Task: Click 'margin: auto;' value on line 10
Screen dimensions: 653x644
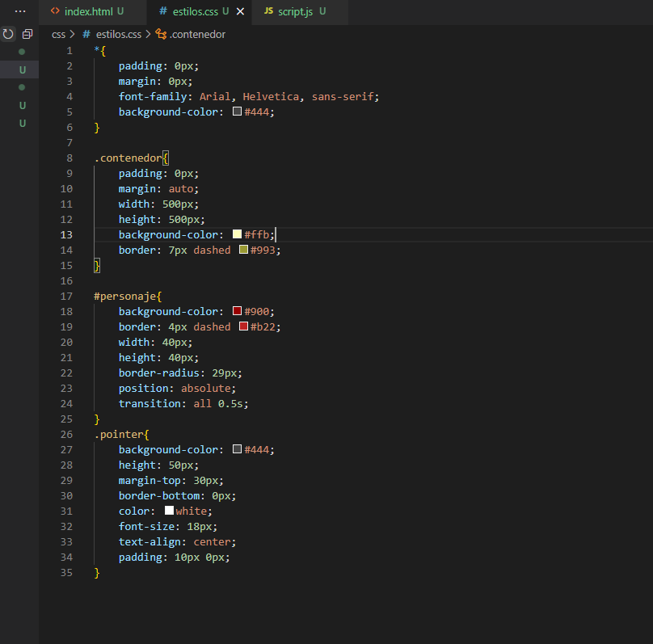Action: [x=158, y=189]
